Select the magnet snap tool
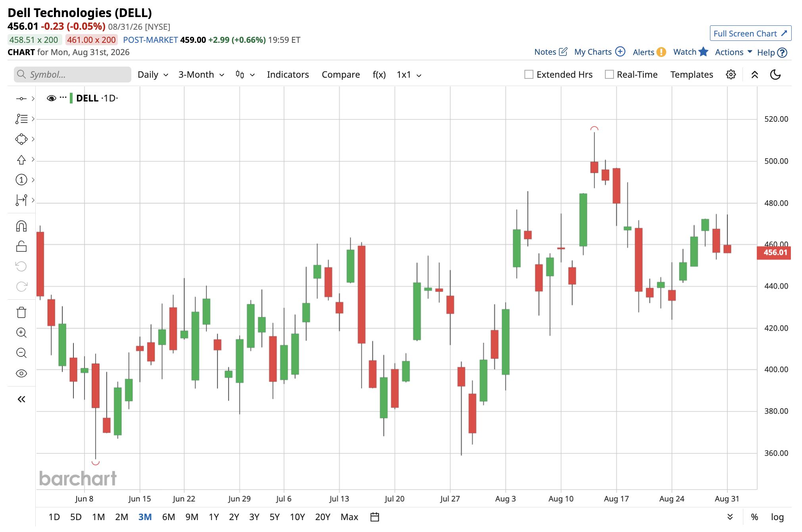Screen dimensions: 802x532 [21, 226]
